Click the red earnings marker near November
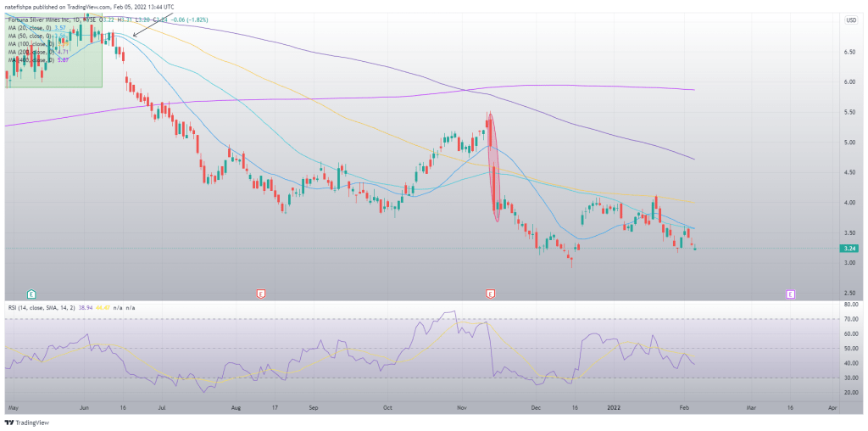Screen dimensions: 868x431 [x=490, y=294]
